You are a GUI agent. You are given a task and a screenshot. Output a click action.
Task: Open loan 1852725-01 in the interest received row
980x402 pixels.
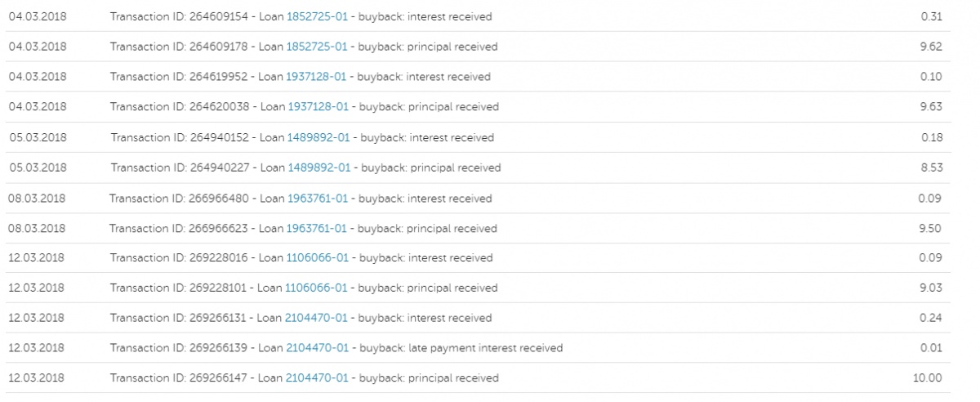[317, 16]
